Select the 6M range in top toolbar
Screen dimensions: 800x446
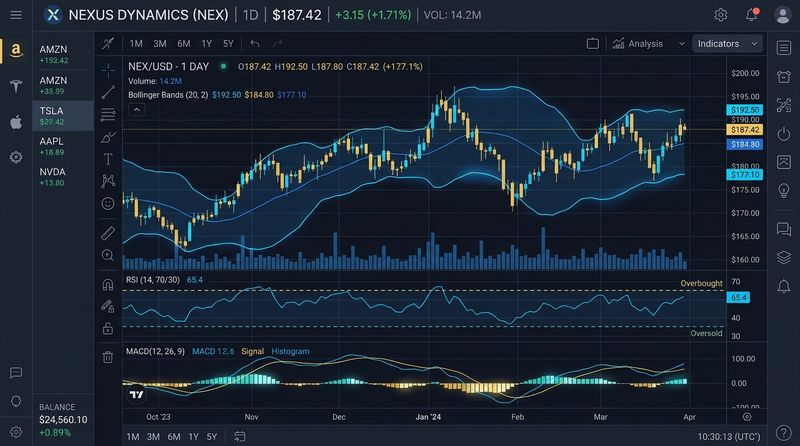pyautogui.click(x=184, y=44)
